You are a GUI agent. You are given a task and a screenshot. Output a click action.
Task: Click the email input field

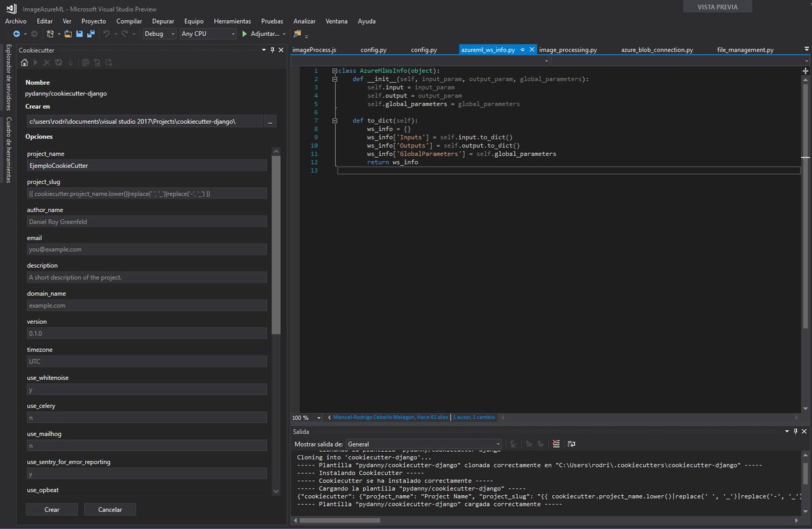tap(147, 250)
